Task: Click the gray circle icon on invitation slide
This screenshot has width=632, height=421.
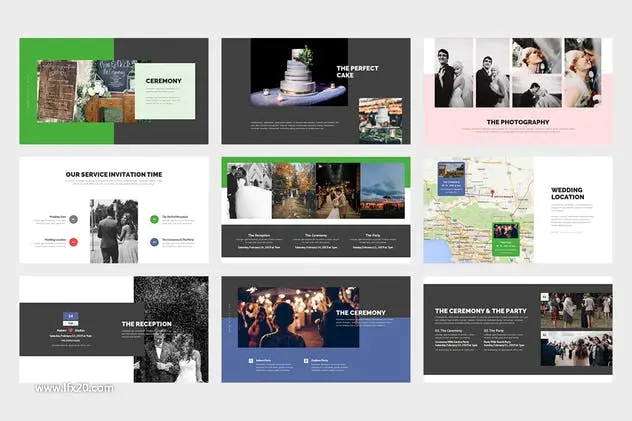Action: click(x=73, y=219)
